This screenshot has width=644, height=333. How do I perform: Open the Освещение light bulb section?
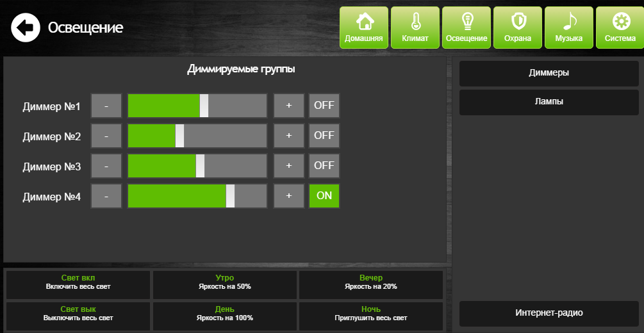coord(466,28)
